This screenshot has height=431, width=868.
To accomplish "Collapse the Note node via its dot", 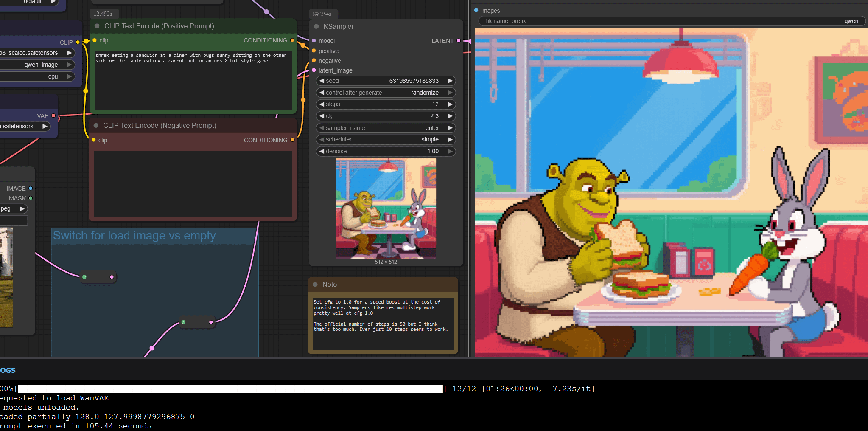I will point(315,285).
